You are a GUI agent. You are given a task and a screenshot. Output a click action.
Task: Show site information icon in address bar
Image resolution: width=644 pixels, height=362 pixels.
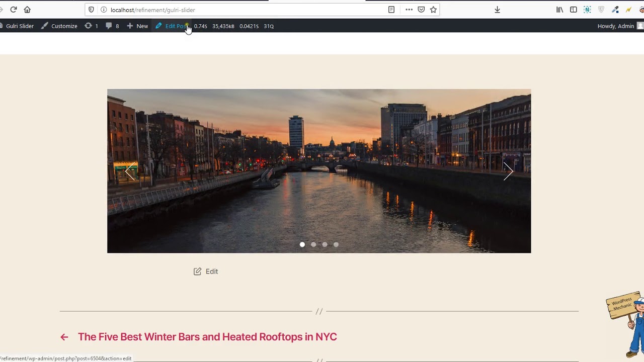103,10
